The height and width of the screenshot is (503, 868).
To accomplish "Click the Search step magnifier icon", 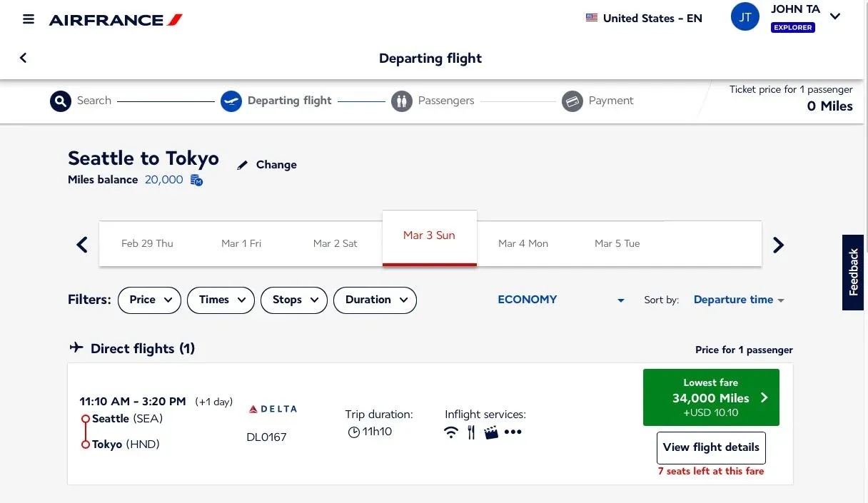I will click(x=60, y=101).
